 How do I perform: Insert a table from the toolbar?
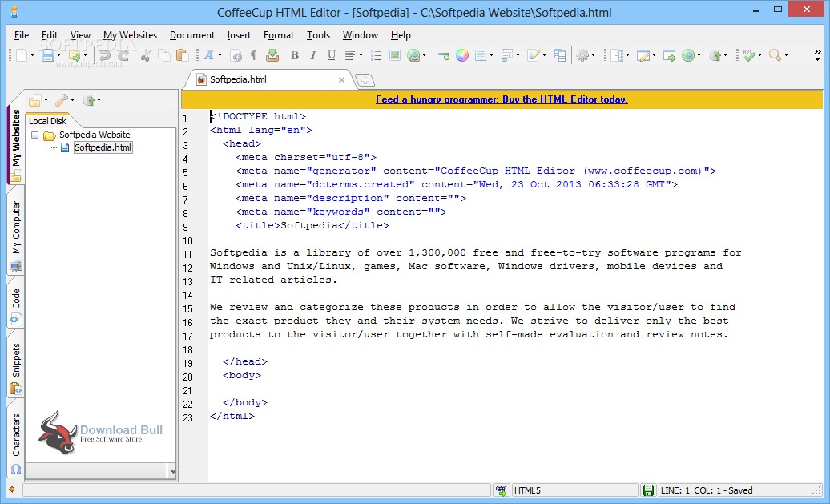point(481,55)
